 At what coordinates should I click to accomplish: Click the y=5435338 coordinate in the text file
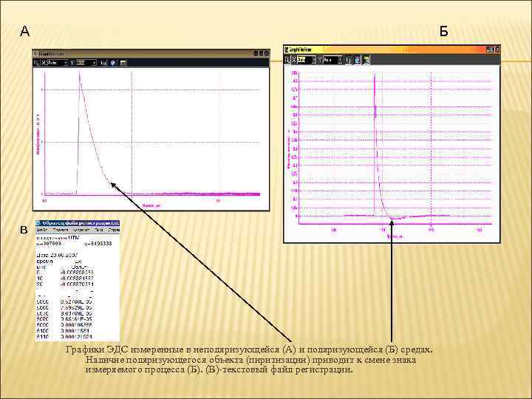[98, 244]
